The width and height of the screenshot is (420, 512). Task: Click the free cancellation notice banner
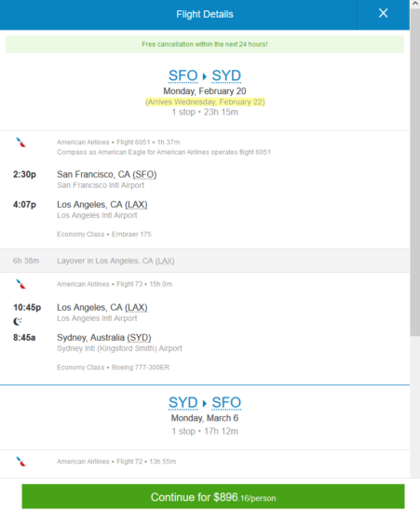(205, 44)
